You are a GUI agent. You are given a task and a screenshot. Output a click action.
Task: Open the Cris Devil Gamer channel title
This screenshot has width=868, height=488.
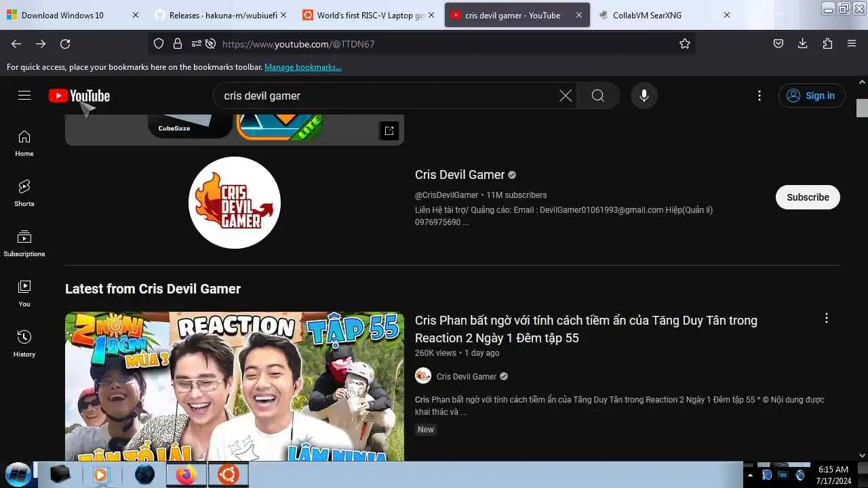coord(460,175)
